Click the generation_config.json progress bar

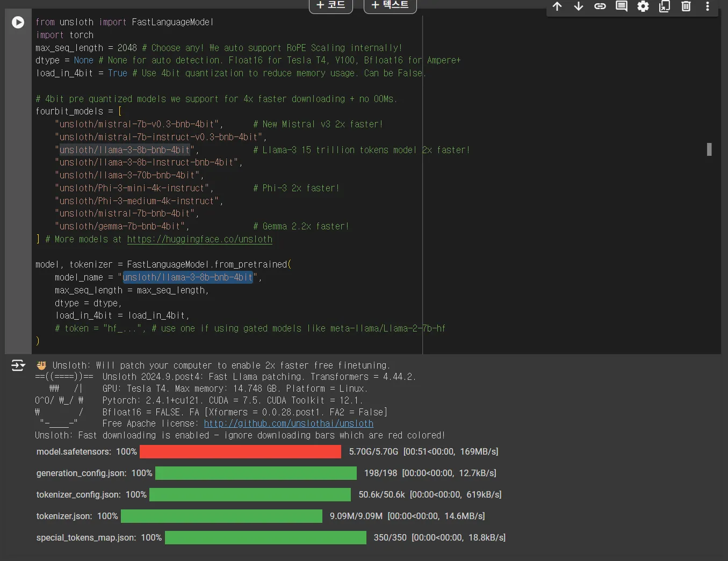click(x=256, y=473)
